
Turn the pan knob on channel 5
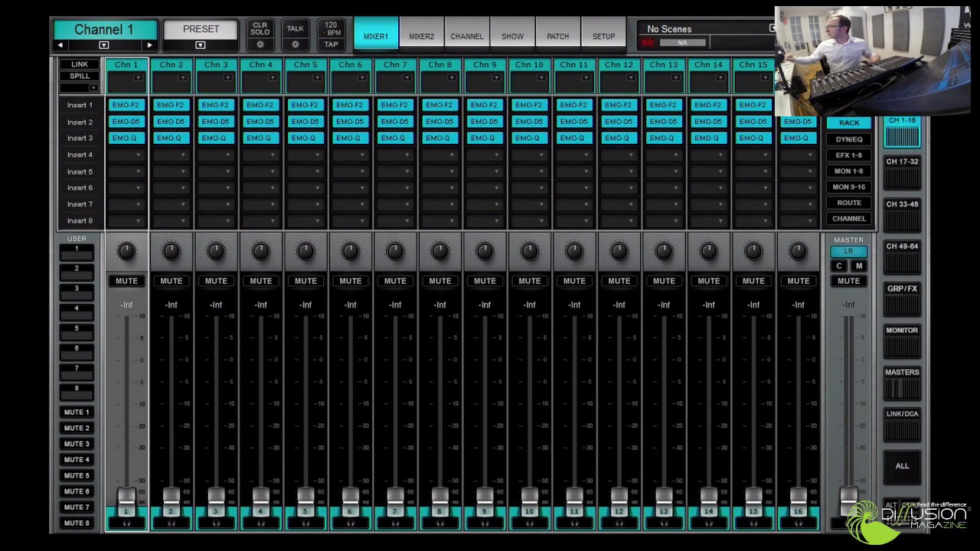pos(305,251)
